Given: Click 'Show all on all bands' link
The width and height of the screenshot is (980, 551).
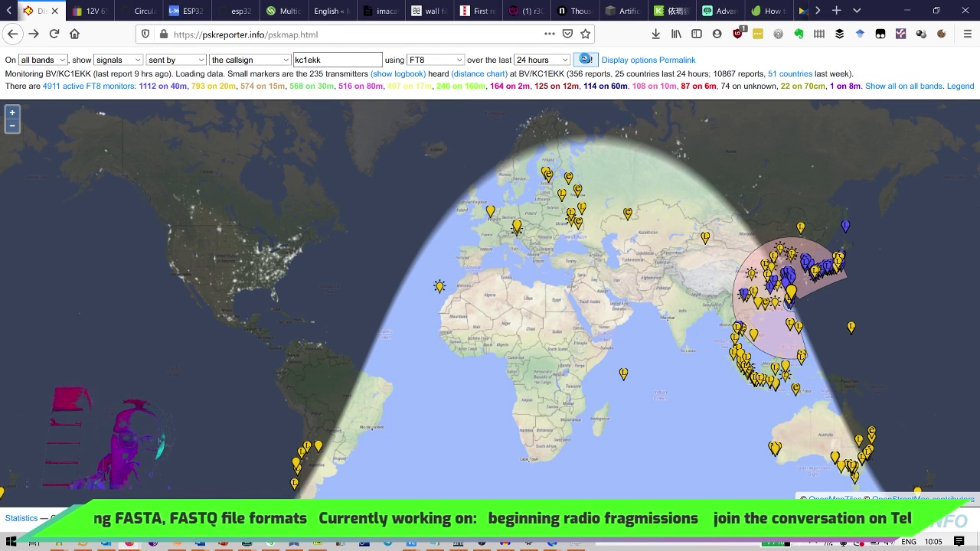Looking at the screenshot, I should pos(903,86).
